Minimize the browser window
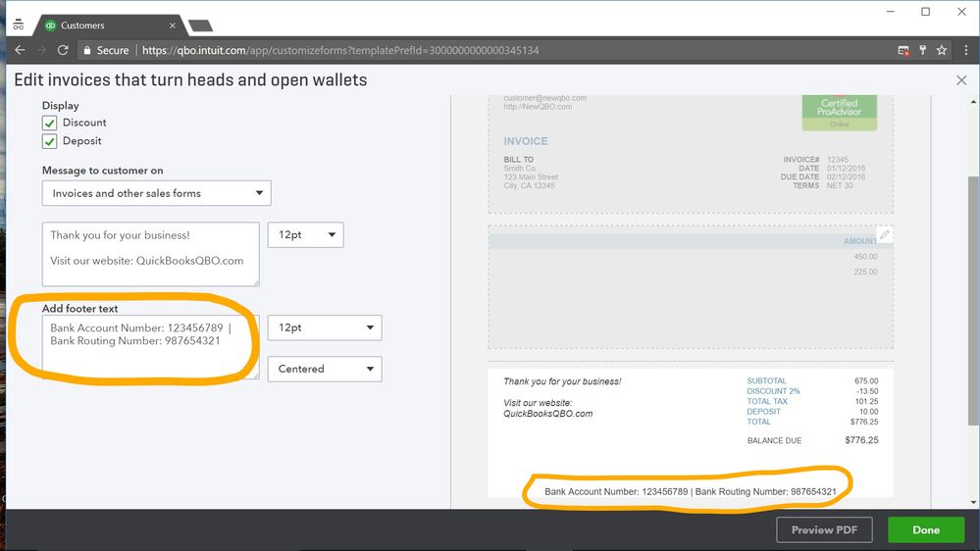This screenshot has height=551, width=980. 891,11
